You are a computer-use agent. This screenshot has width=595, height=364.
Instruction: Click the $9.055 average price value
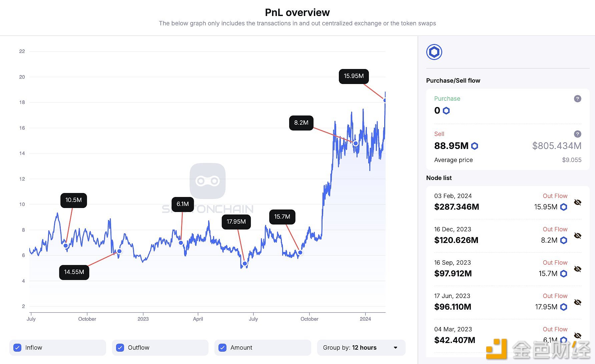pos(572,160)
